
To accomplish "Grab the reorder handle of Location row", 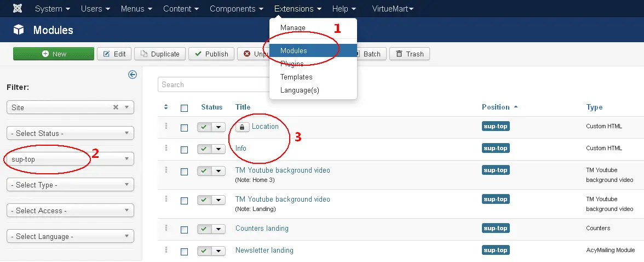I will (x=166, y=126).
